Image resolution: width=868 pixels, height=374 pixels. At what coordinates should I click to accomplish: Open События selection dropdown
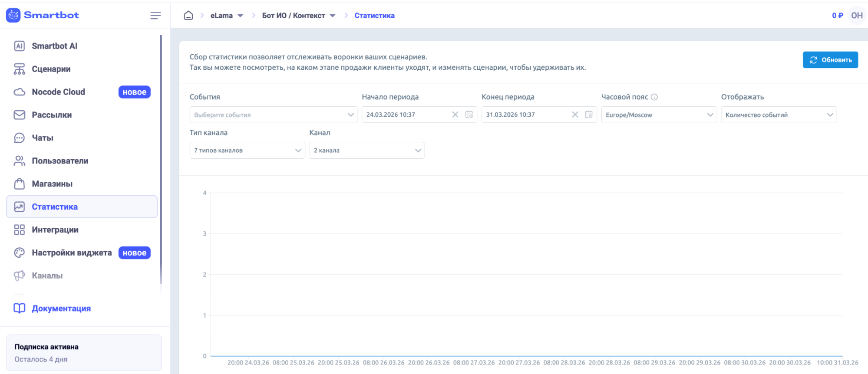(x=274, y=115)
